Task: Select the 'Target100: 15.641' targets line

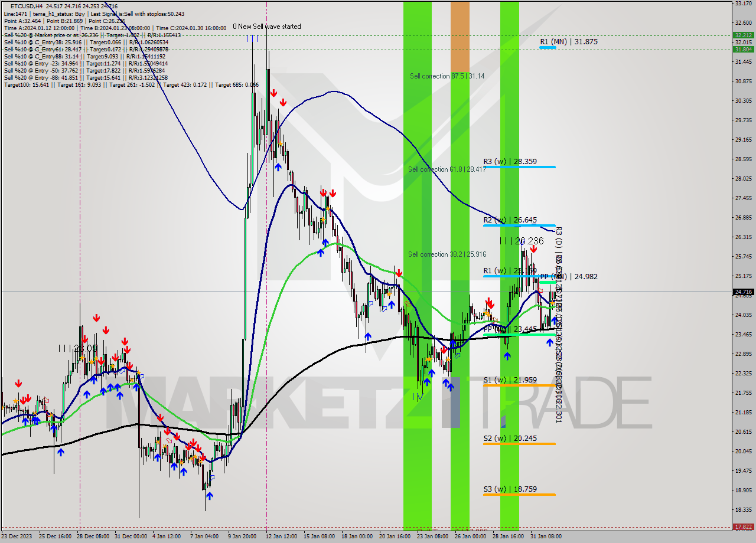Action: coord(131,85)
